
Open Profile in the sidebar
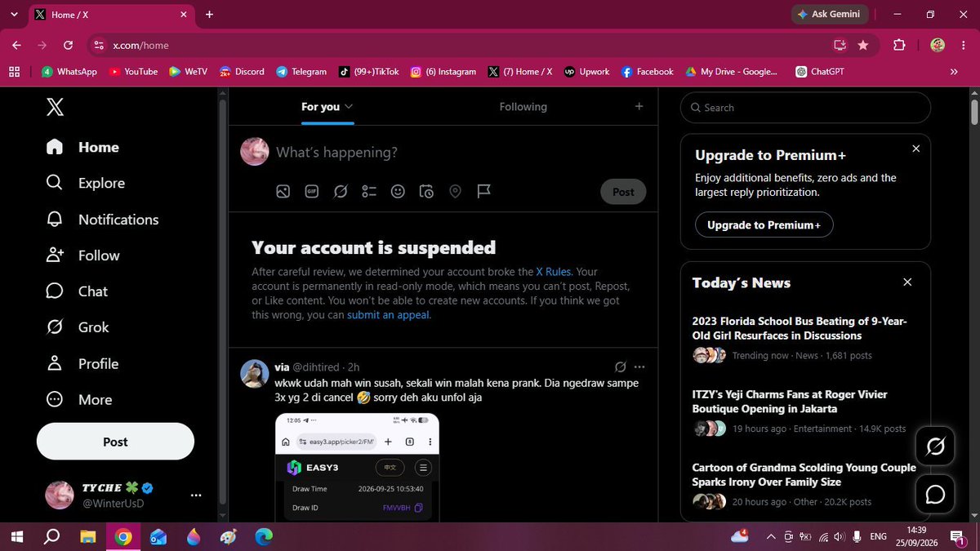coord(82,363)
